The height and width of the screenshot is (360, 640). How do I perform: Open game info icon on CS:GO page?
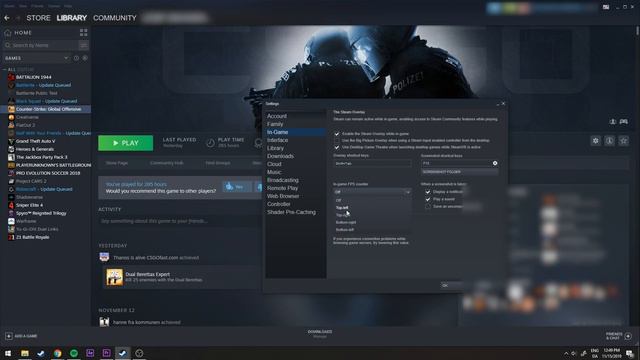(x=609, y=141)
